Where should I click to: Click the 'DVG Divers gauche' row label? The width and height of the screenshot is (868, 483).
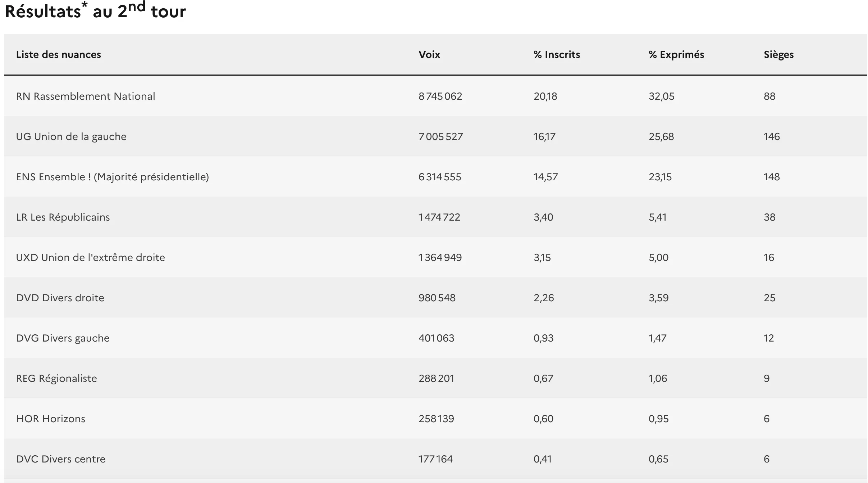[63, 338]
